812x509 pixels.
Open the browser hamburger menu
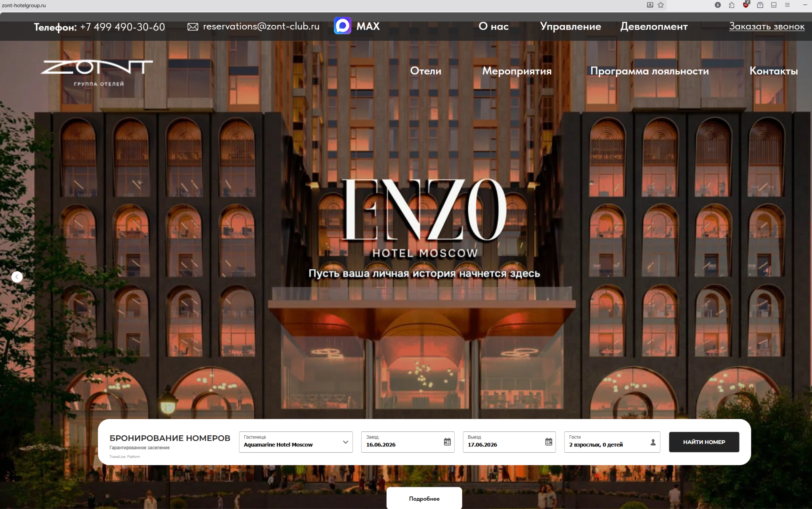[x=787, y=5]
